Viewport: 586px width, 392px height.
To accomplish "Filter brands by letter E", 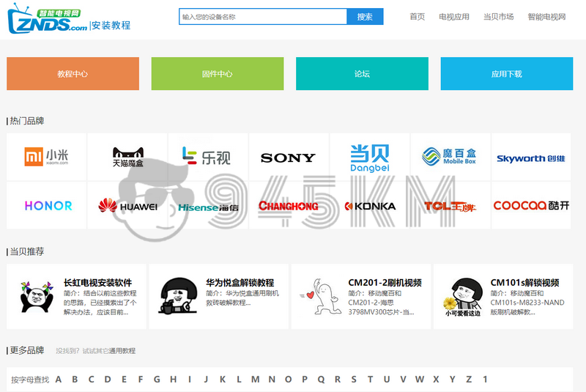I will [x=124, y=380].
